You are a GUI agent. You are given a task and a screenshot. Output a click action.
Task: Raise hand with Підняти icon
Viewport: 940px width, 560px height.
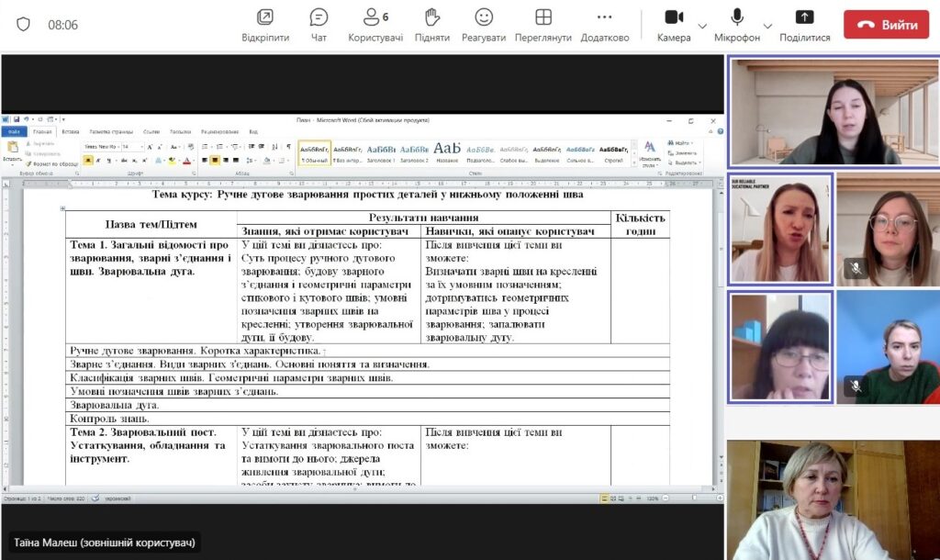click(431, 25)
